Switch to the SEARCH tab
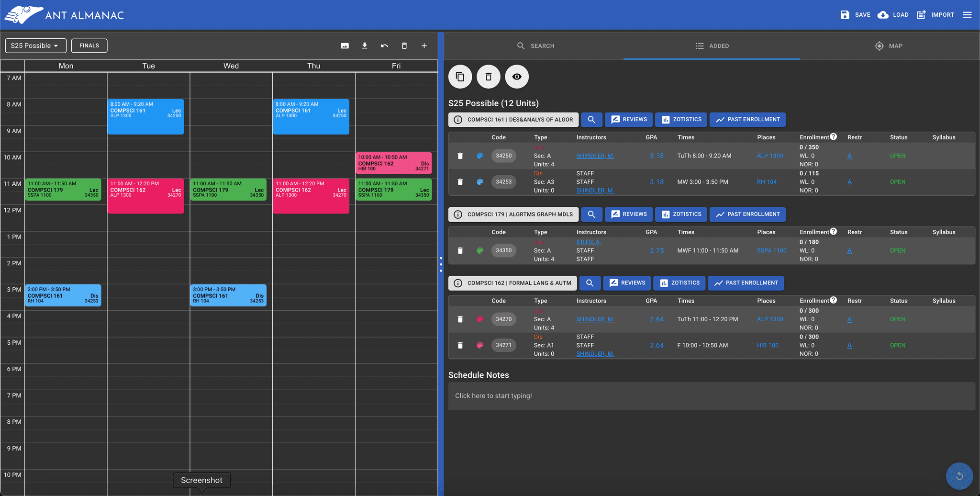 pos(535,46)
